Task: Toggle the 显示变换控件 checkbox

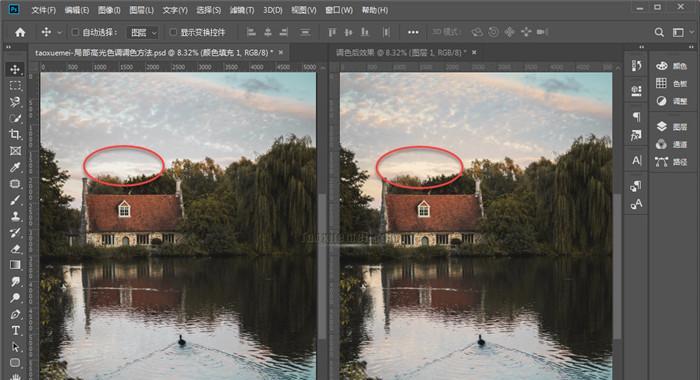Action: [173, 32]
